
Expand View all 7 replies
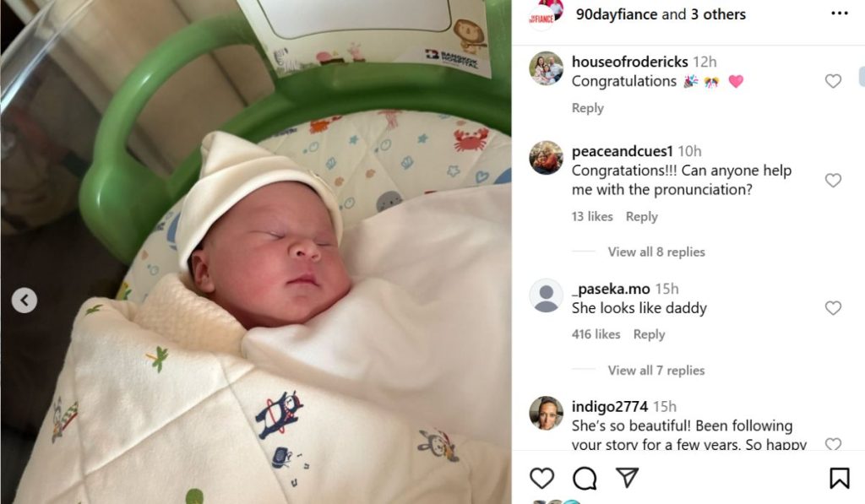(656, 371)
